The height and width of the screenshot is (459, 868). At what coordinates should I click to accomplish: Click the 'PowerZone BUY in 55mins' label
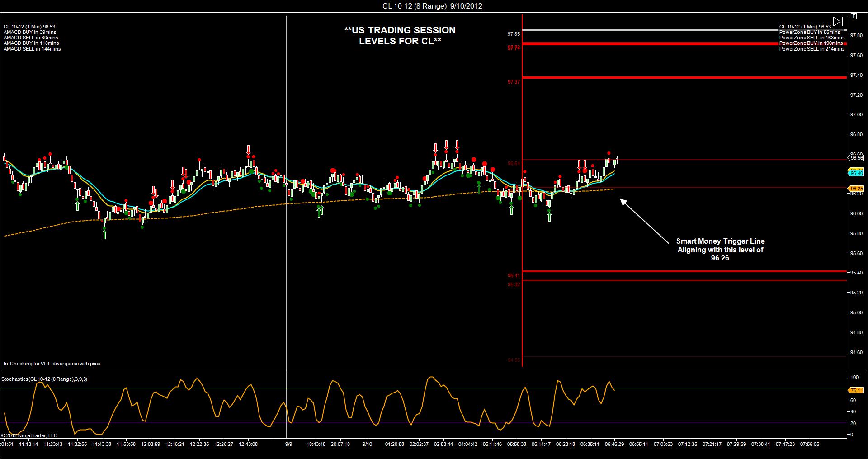click(x=810, y=33)
